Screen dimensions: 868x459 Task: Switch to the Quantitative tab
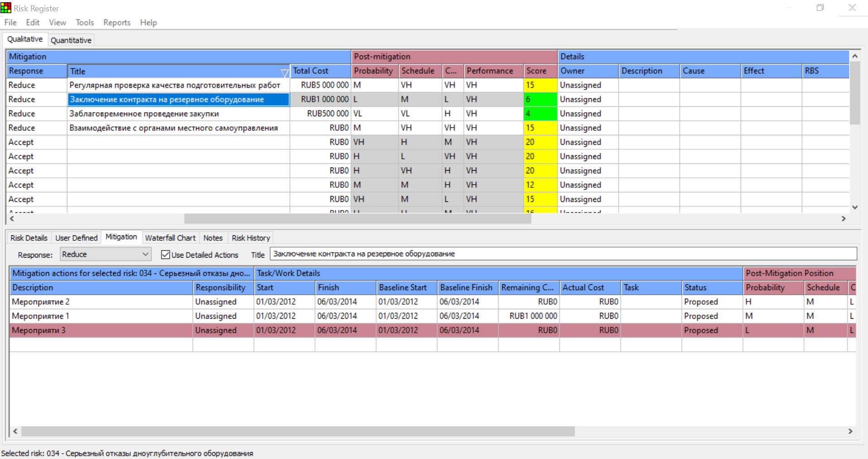pos(71,40)
